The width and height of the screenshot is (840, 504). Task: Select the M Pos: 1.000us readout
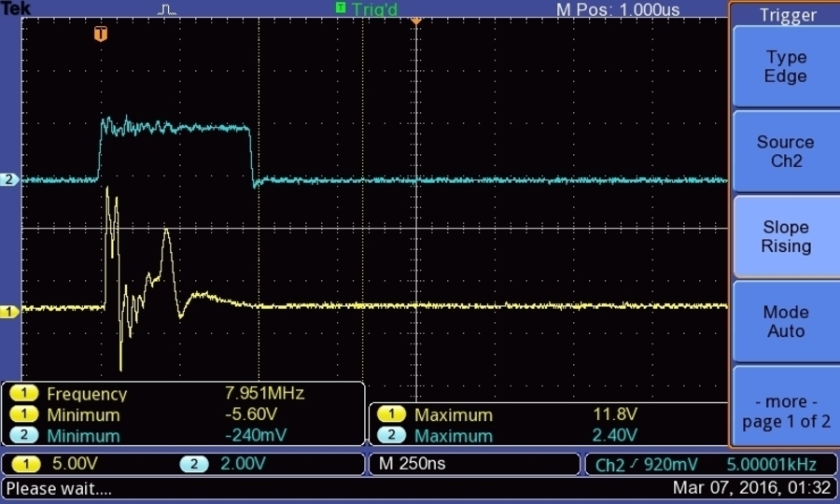click(618, 9)
